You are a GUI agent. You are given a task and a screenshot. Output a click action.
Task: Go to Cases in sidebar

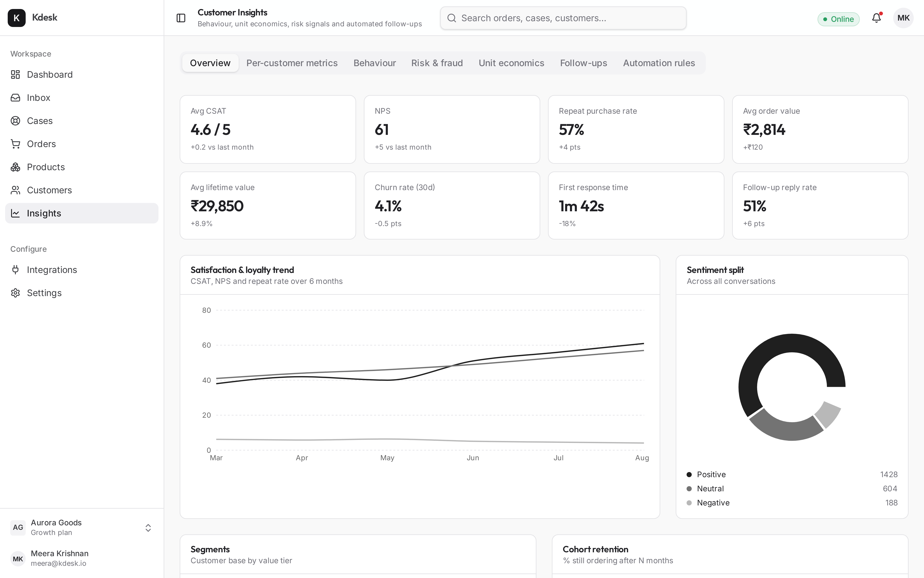(82, 121)
